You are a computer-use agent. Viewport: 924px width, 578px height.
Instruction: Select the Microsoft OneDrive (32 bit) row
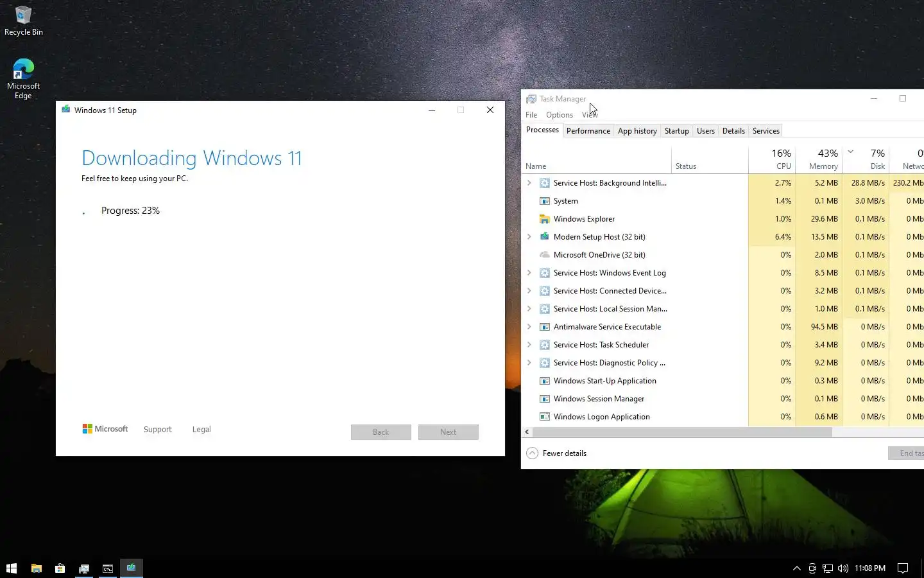(723, 255)
